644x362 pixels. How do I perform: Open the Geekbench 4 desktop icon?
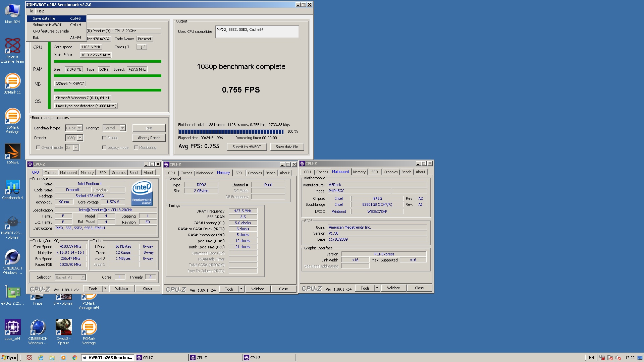click(x=12, y=190)
